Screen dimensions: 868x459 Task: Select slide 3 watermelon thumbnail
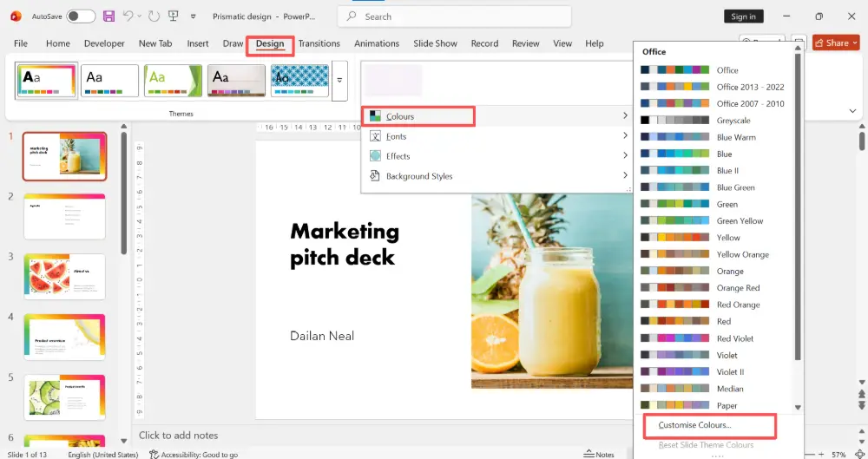(65, 276)
